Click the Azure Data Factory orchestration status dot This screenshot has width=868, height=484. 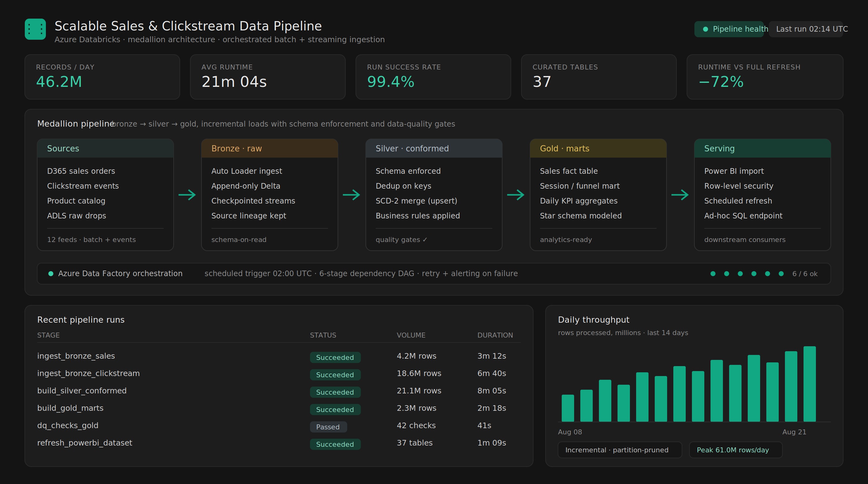(51, 274)
